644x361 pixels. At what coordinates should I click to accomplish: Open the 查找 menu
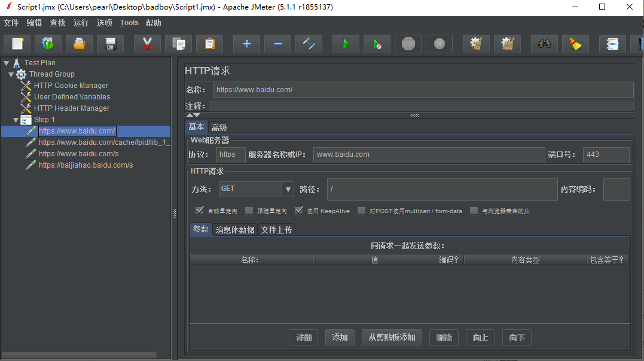pyautogui.click(x=57, y=23)
